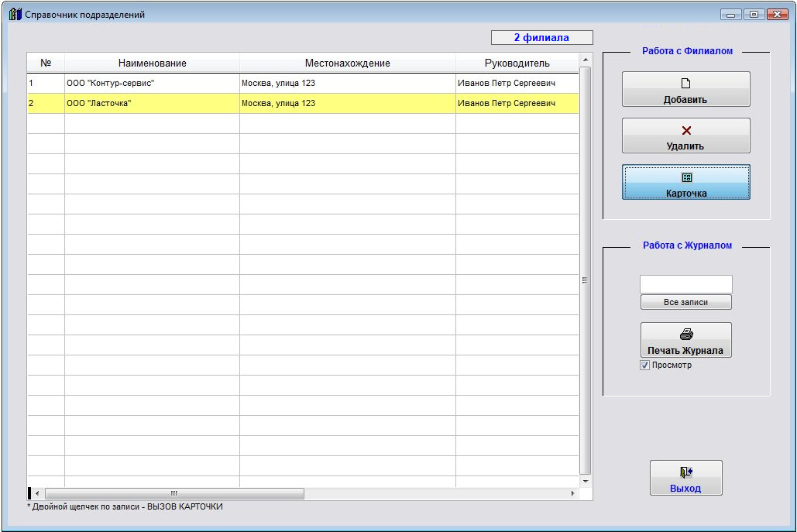Click the horizontal scrollbar left arrow
The height and width of the screenshot is (532, 797).
38,493
